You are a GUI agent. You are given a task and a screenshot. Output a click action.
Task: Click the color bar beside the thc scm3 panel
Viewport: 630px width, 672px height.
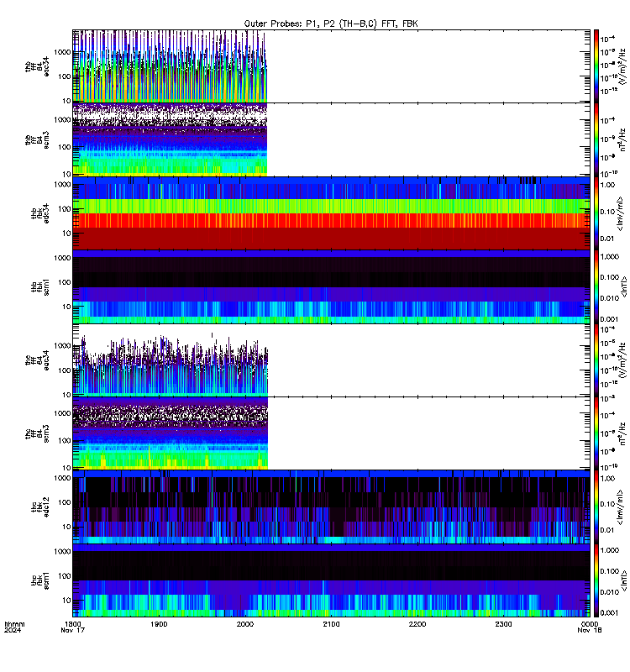pos(596,433)
